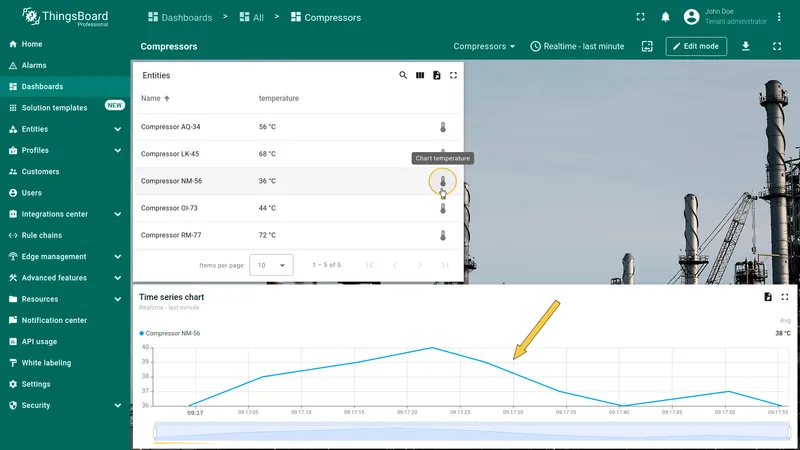
Task: Click the next page pagination arrow
Action: (x=420, y=265)
